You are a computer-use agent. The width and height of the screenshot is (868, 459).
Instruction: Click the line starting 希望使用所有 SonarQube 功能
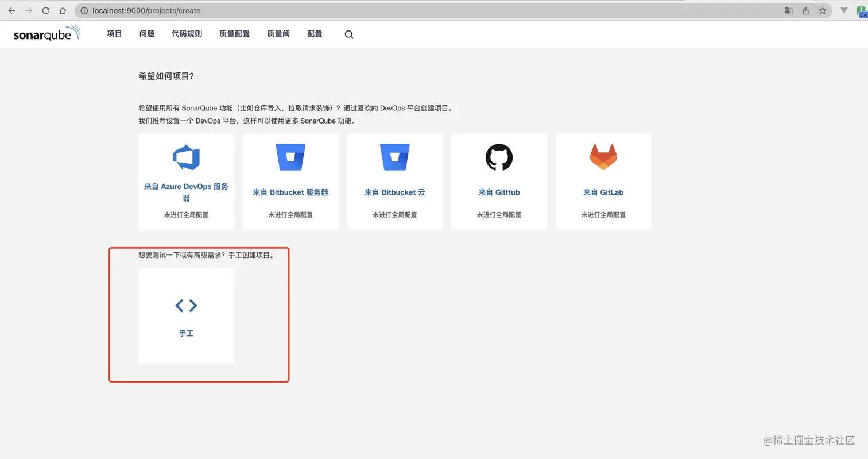(297, 108)
